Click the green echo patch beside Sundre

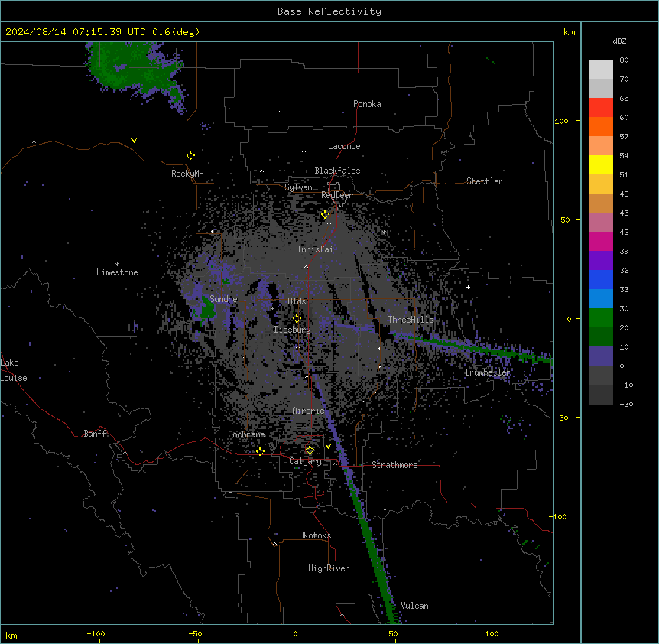206,310
